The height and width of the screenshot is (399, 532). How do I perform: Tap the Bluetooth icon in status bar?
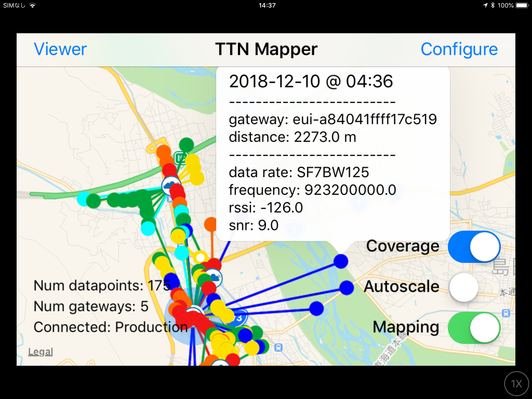click(493, 5)
